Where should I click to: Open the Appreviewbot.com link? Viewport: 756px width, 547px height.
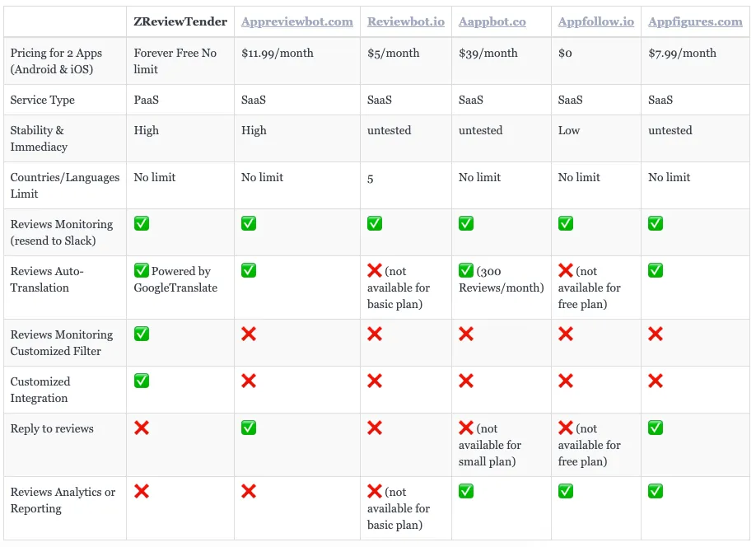pyautogui.click(x=297, y=21)
